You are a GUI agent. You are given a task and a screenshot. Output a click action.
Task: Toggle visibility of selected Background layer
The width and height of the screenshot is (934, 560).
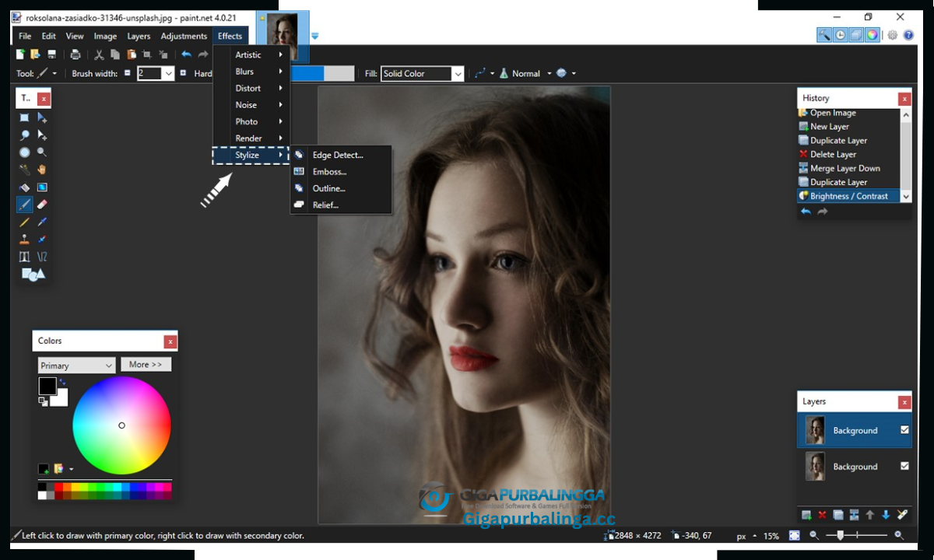coord(904,430)
